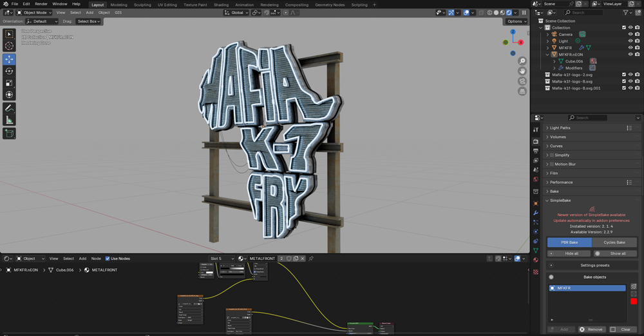Select the 3D Cursor tool
The image size is (644, 336).
(x=9, y=46)
